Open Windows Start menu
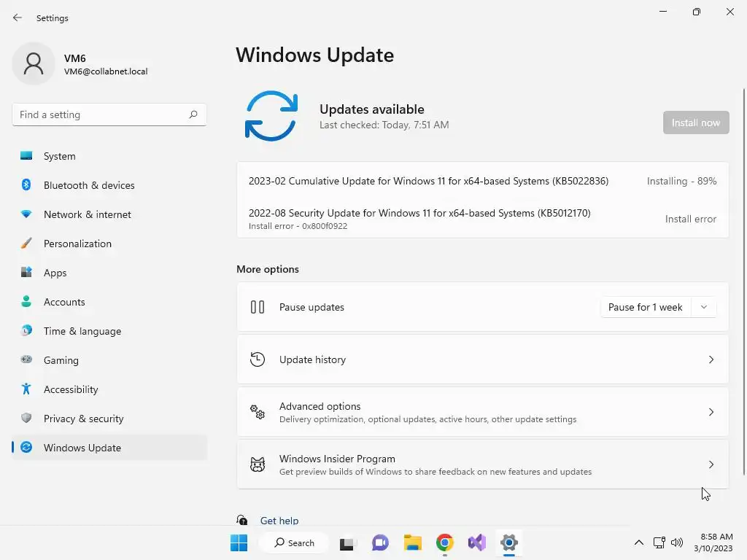 point(239,542)
